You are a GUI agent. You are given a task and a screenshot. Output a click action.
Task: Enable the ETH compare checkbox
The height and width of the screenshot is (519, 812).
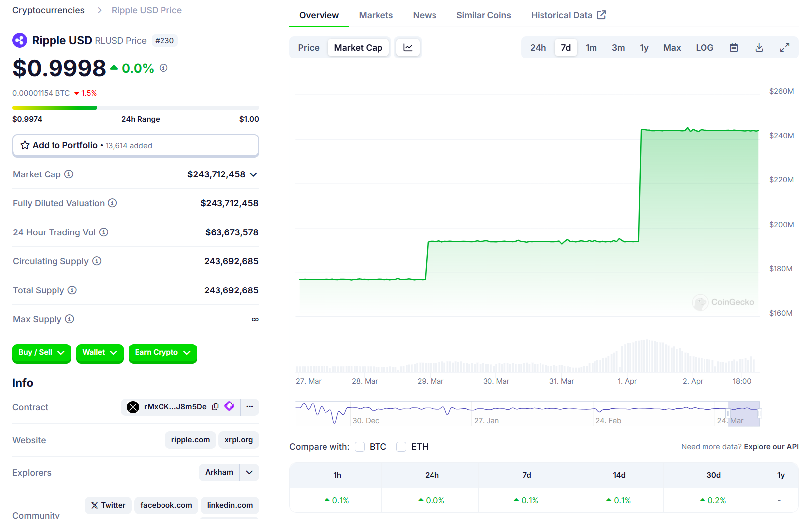pos(401,447)
